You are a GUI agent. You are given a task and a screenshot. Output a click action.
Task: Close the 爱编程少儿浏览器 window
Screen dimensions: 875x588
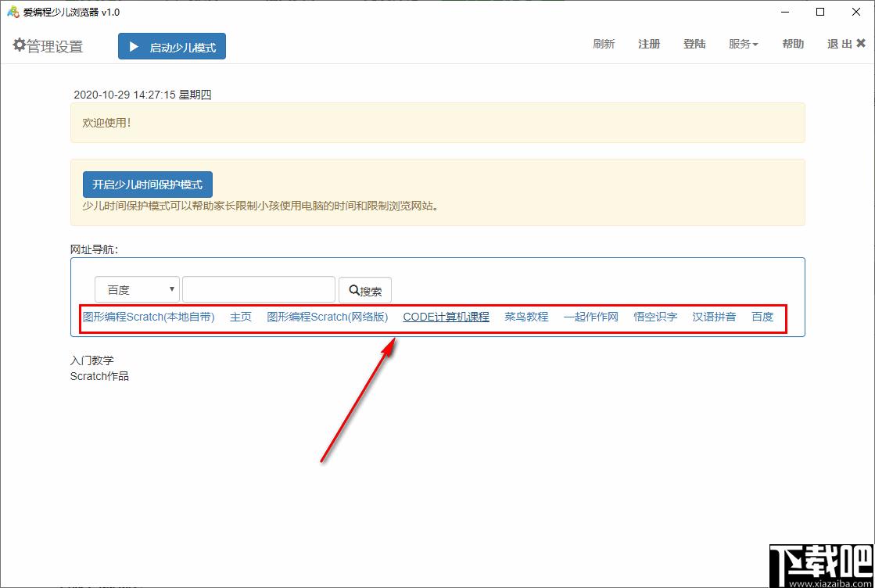[856, 12]
